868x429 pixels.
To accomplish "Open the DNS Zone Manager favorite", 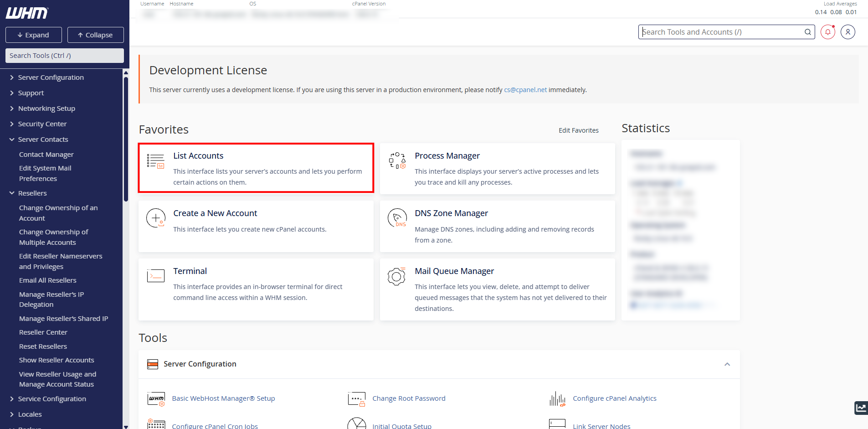I will pos(498,226).
